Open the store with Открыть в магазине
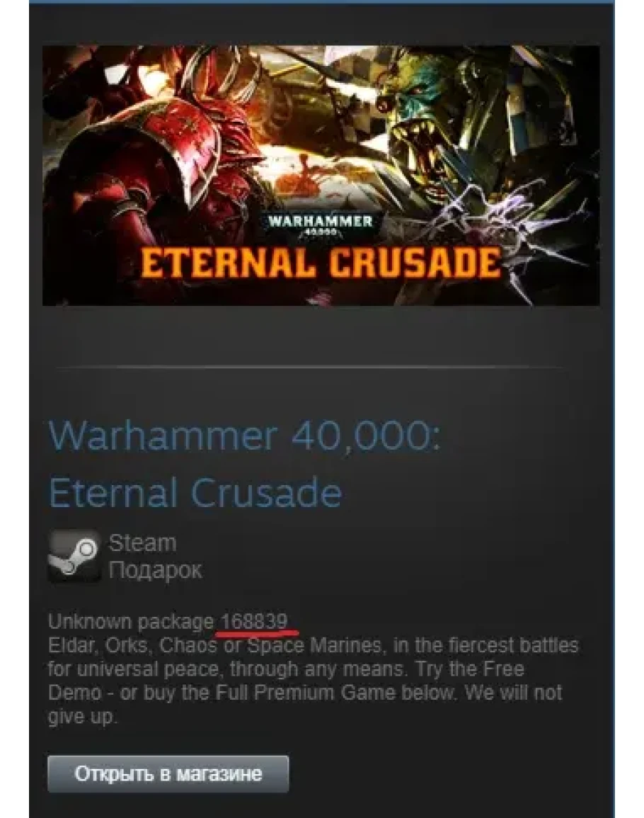Image resolution: width=644 pixels, height=818 pixels. (x=168, y=773)
